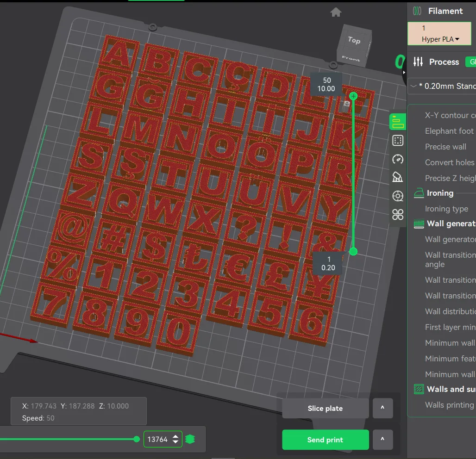Click the Filament panel heading
The width and height of the screenshot is (476, 459).
click(445, 11)
